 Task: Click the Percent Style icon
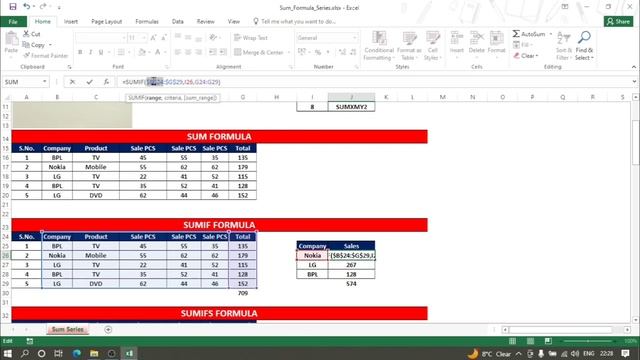click(318, 52)
